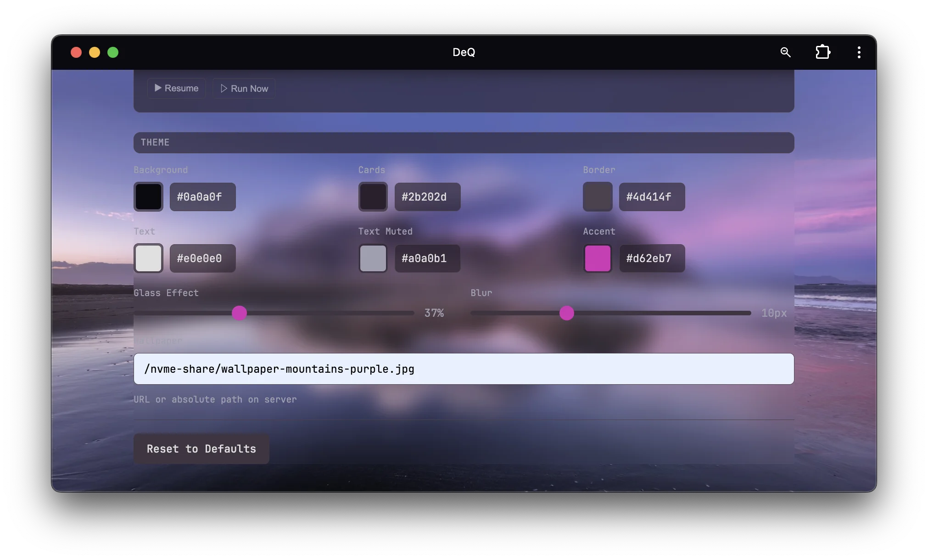Click the play icon inside Resume button

[158, 88]
